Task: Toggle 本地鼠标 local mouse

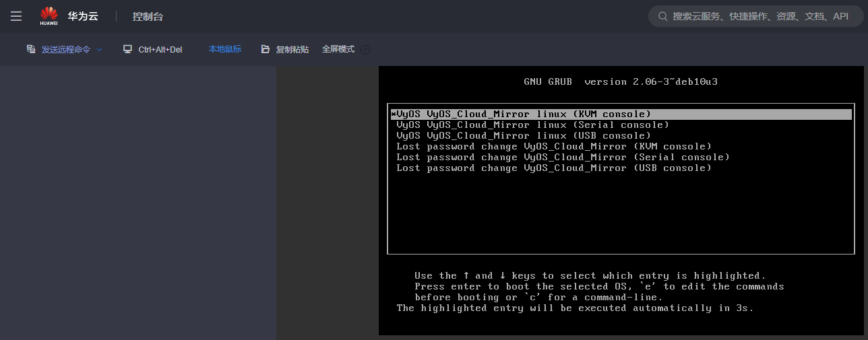Action: tap(225, 49)
